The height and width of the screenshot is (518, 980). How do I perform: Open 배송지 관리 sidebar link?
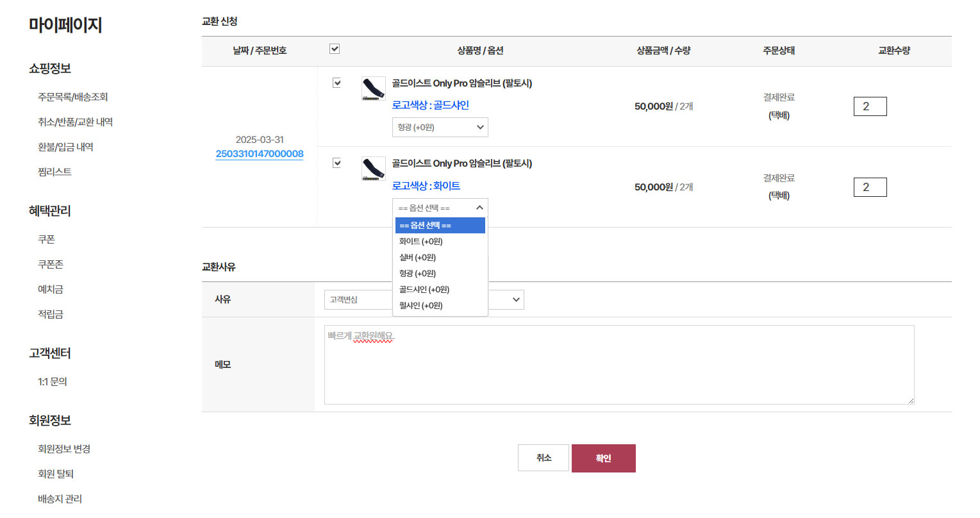point(60,499)
